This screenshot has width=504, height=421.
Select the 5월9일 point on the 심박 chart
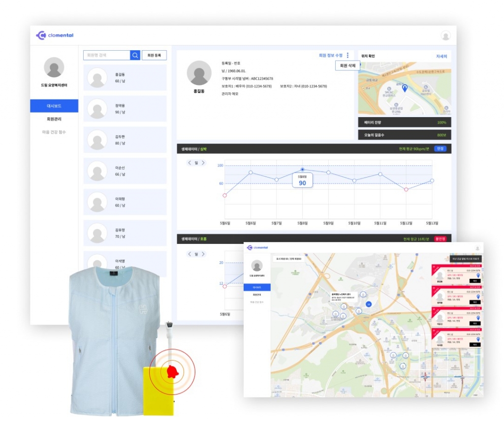(328, 173)
